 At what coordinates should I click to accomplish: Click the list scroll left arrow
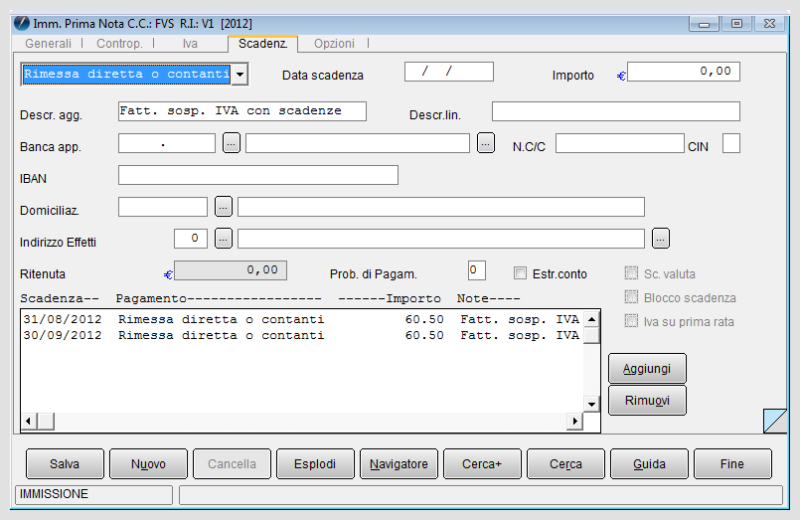point(29,422)
